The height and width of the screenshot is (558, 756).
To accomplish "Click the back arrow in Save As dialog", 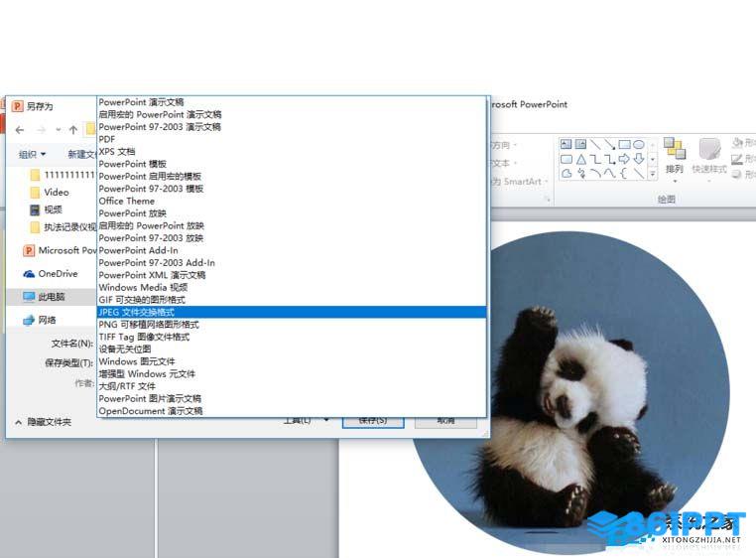I will point(19,130).
